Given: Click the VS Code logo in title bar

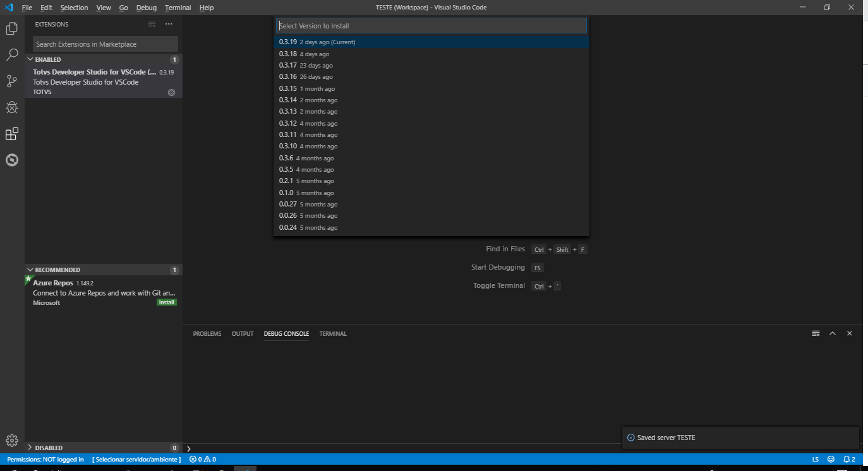Looking at the screenshot, I should pos(9,8).
